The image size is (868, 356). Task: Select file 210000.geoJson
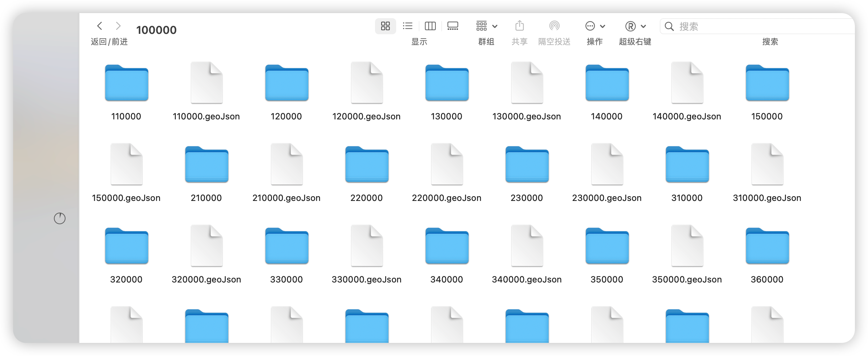[x=287, y=164]
